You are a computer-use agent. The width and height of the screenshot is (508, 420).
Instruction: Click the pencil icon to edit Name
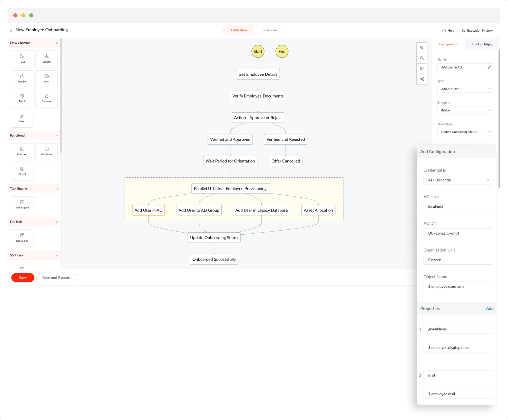click(x=489, y=67)
